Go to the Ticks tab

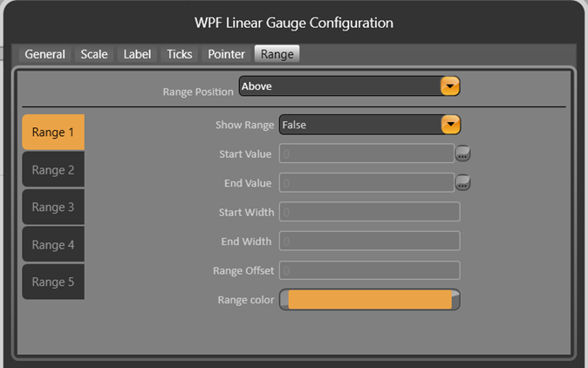[x=180, y=54]
